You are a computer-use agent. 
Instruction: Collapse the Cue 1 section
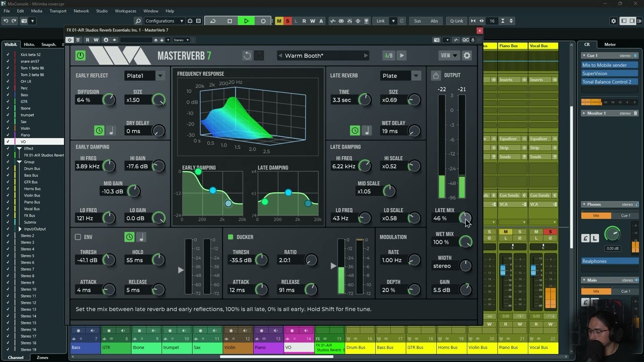(584, 55)
